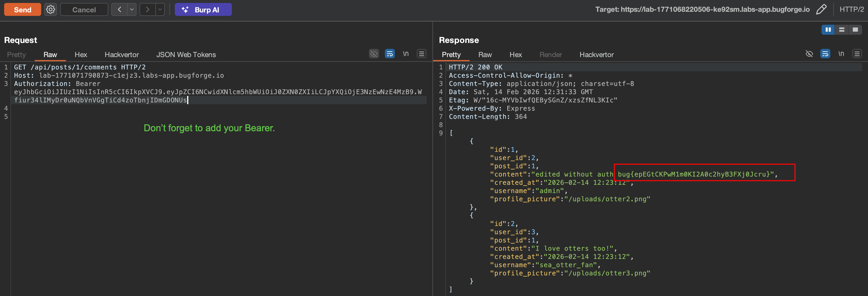Toggle show non-printable \n in Response panel
Viewport: 868px width, 296px height.
coord(841,54)
